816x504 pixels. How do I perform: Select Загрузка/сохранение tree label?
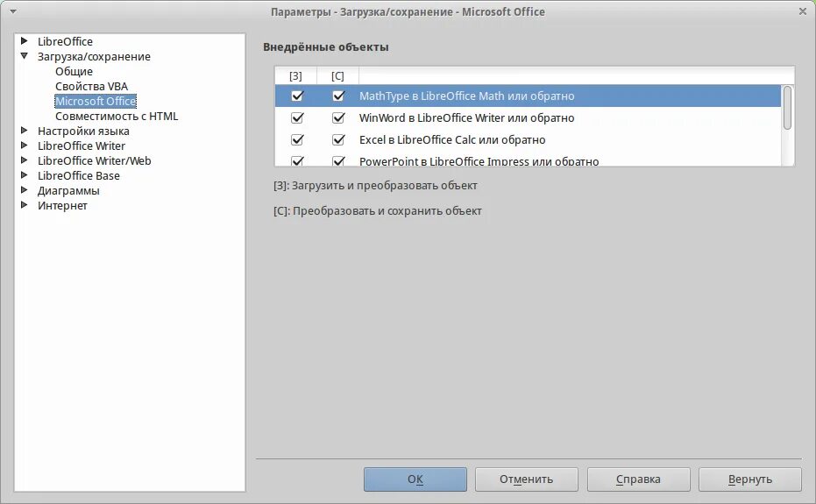94,56
